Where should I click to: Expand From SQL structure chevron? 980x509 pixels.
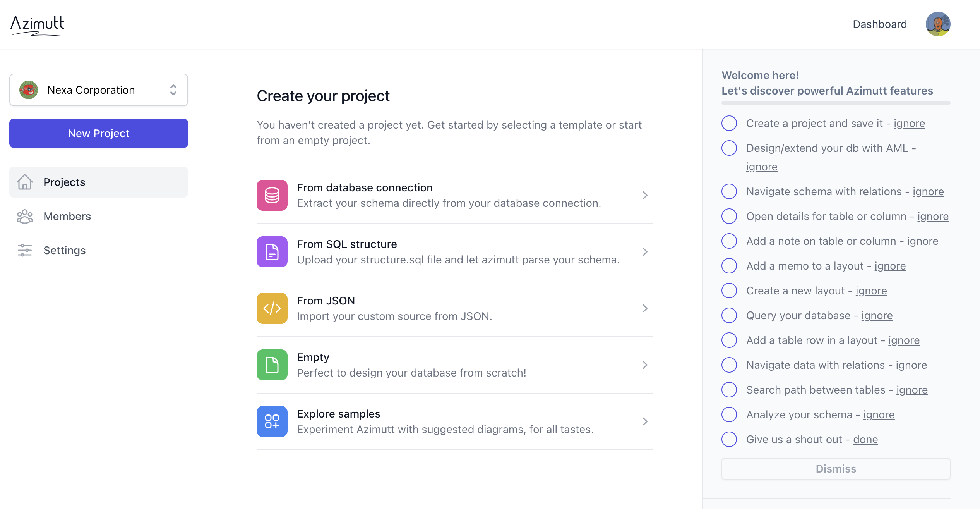645,252
